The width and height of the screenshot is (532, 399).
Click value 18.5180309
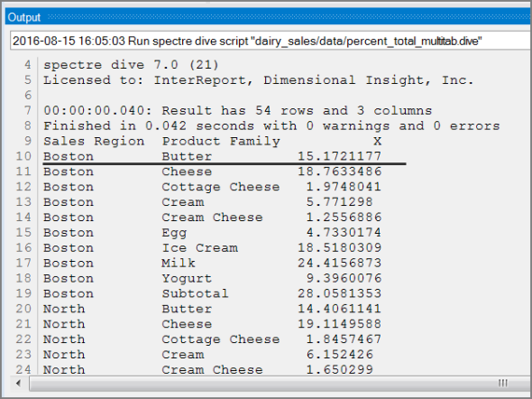340,248
